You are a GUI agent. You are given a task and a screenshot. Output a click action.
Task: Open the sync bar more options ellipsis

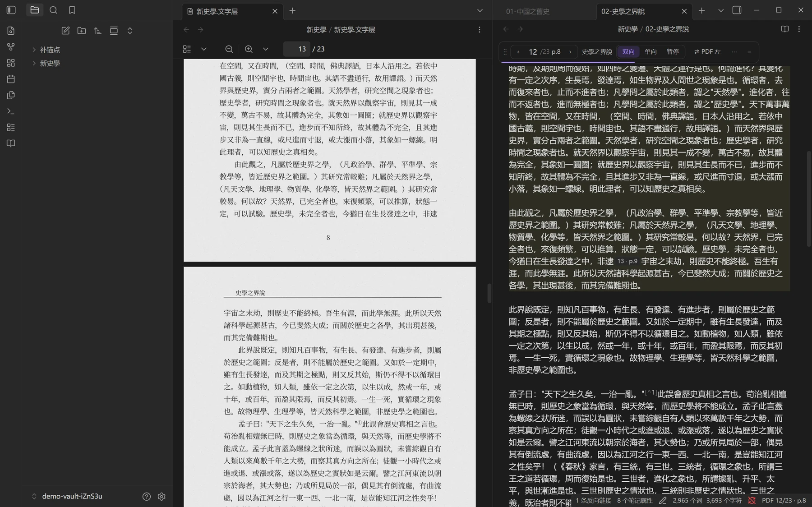coord(734,51)
